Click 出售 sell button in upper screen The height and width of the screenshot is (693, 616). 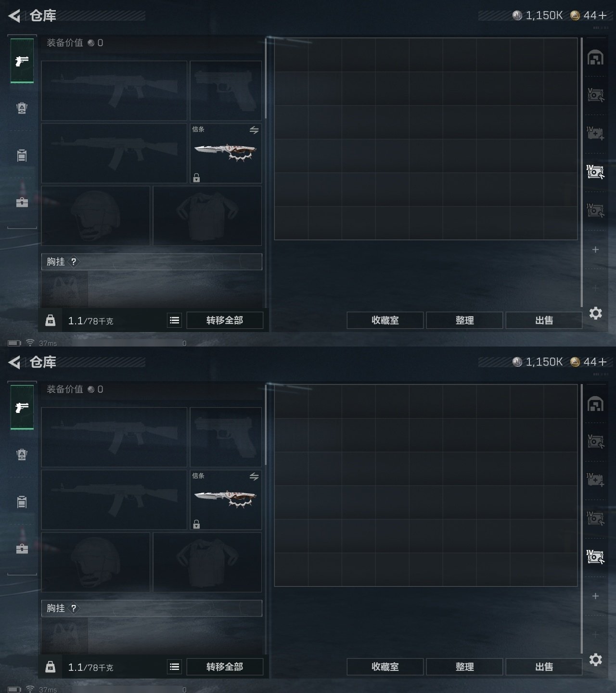544,320
